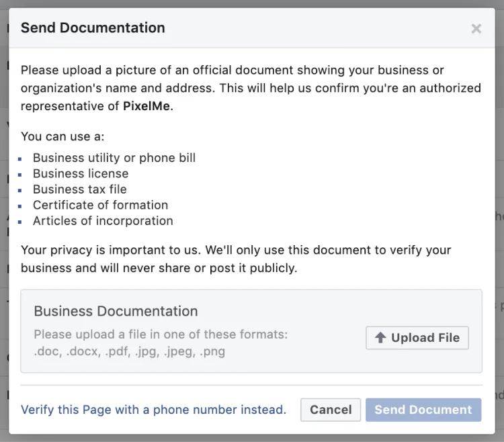
Task: Click 'You can use a:' text
Action: pos(62,136)
